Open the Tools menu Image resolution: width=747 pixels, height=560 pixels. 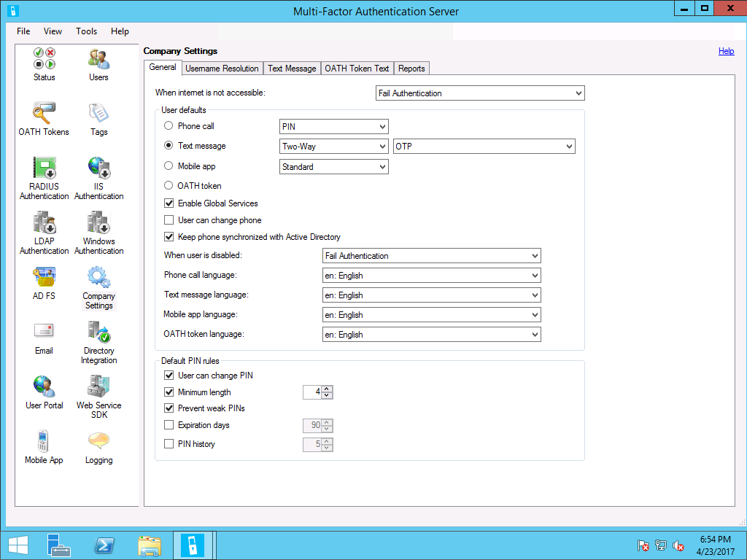(86, 31)
